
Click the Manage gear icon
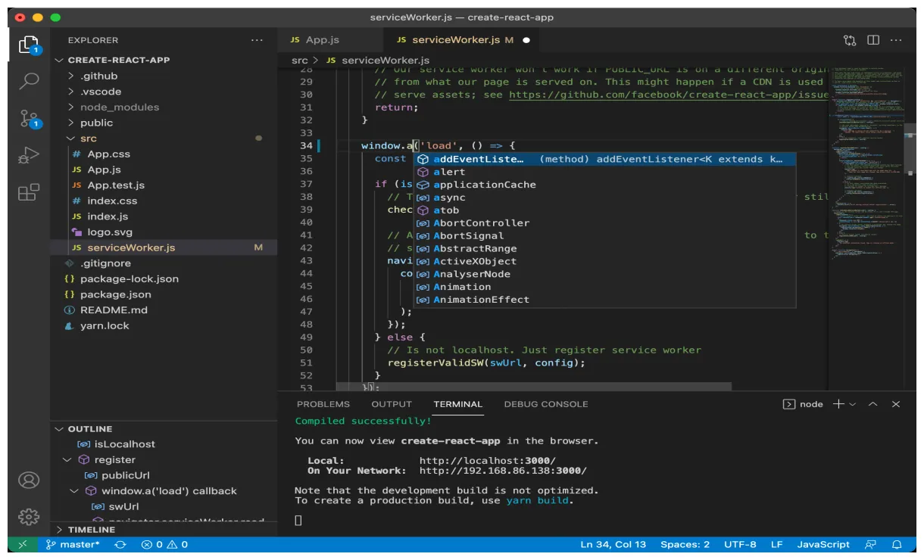pos(28,516)
